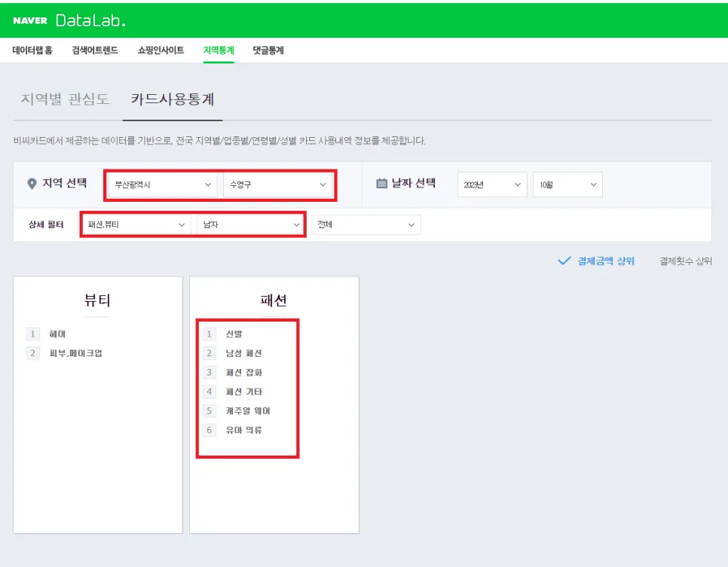Screen dimensions: 728x567
Task: Go to 검색어트렌드 menu tab
Action: 95,50
